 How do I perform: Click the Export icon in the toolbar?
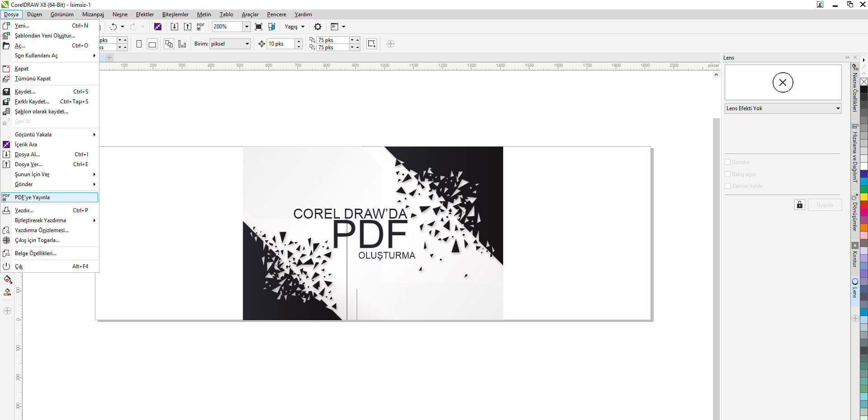point(188,27)
